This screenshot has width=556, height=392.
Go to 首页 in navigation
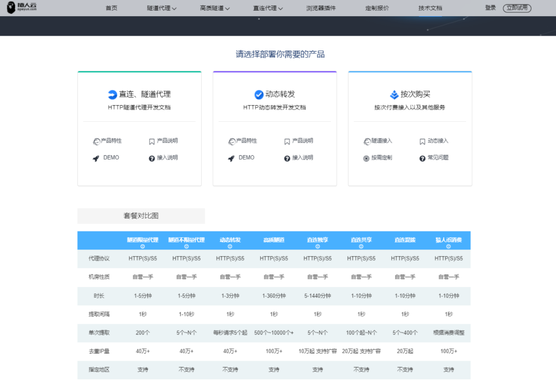111,8
